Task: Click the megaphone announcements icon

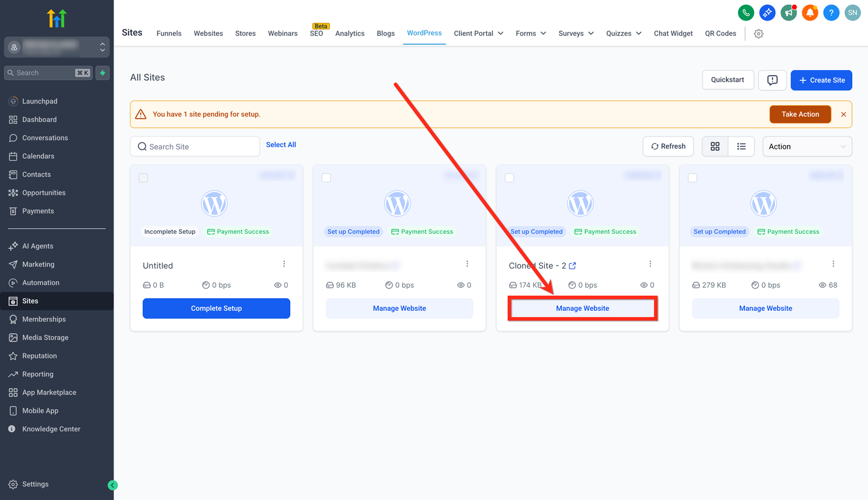Action: 789,12
